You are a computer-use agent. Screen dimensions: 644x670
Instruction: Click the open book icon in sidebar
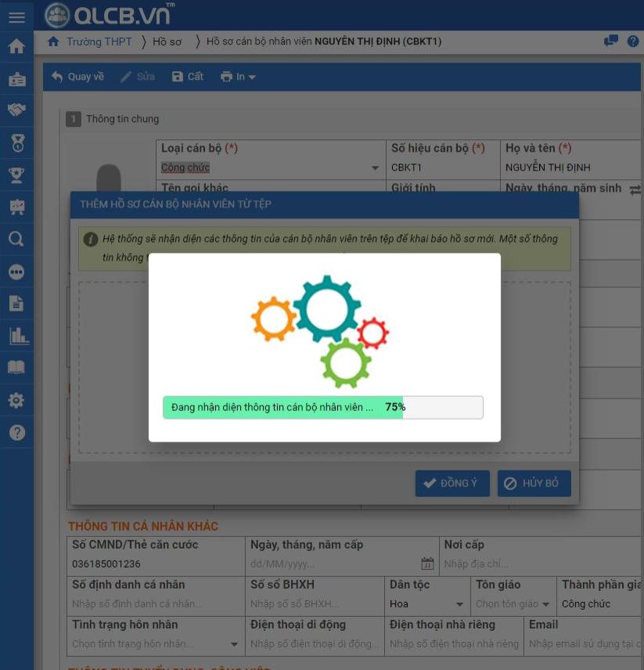pos(16,368)
